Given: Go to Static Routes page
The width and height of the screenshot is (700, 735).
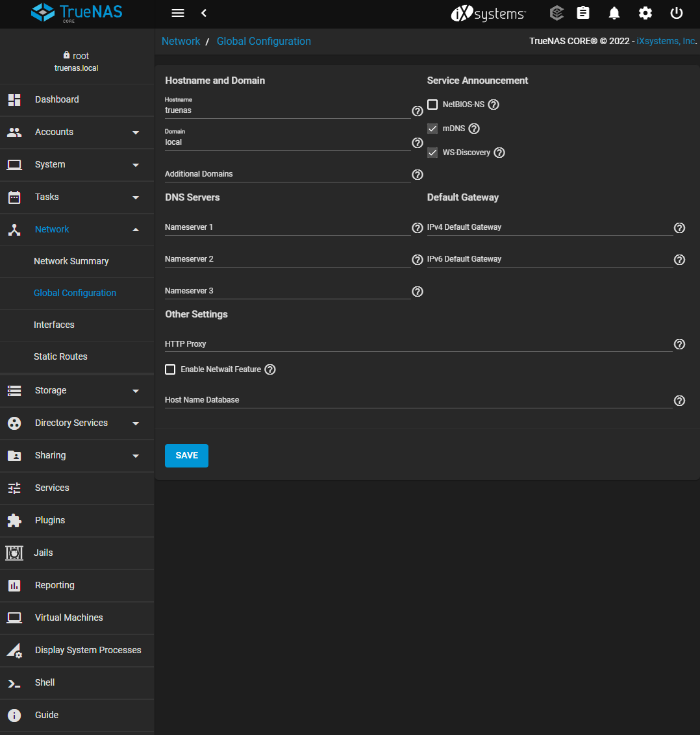Looking at the screenshot, I should [60, 356].
